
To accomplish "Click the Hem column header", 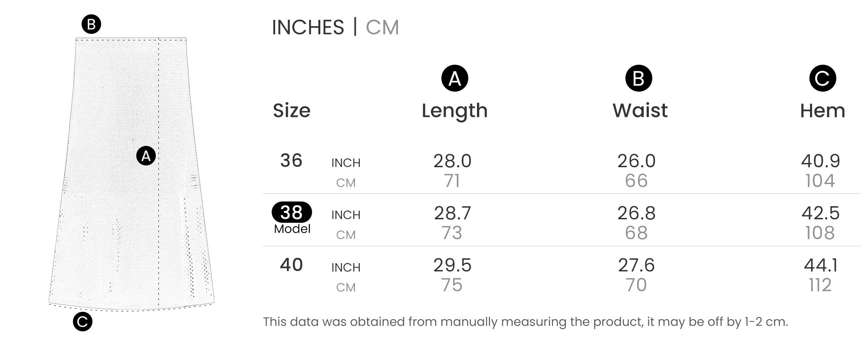I will 822,111.
